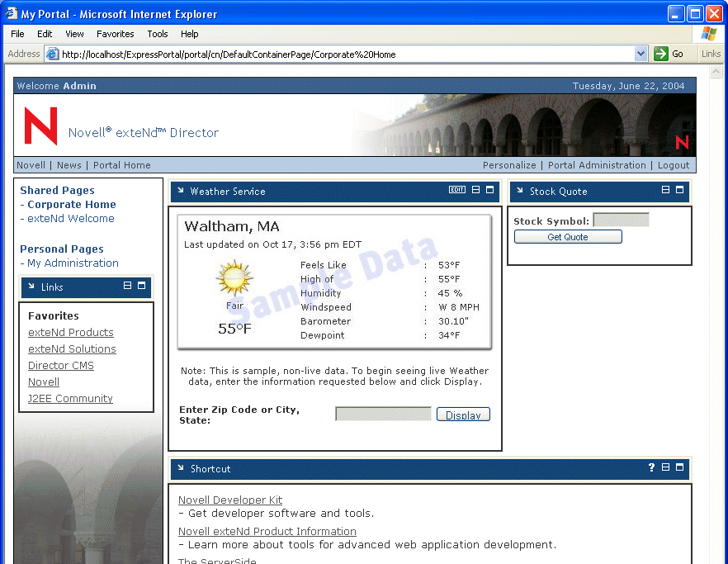Screen dimensions: 728x564
Task: Open the Tools menu
Action: click(x=158, y=34)
